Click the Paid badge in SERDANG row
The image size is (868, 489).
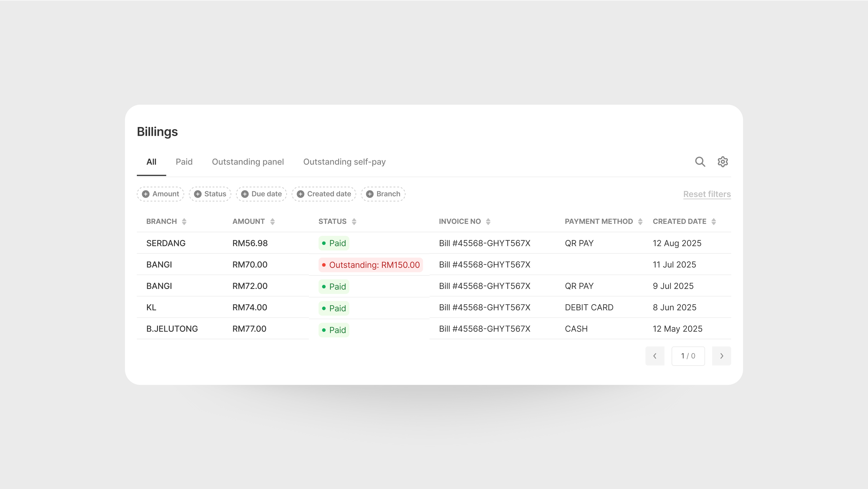coord(334,243)
